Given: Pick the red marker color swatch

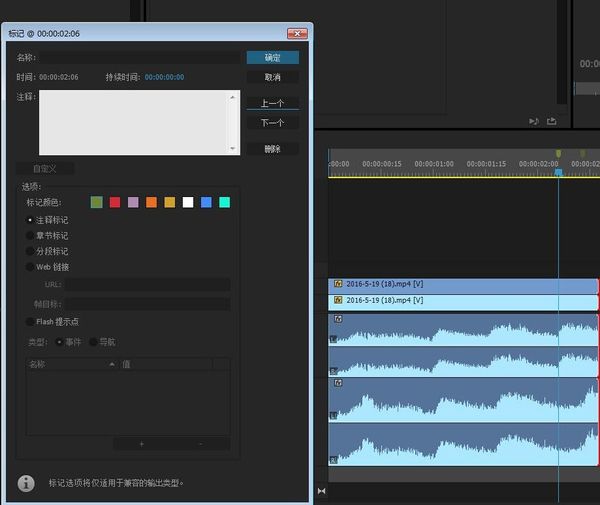Looking at the screenshot, I should (115, 202).
